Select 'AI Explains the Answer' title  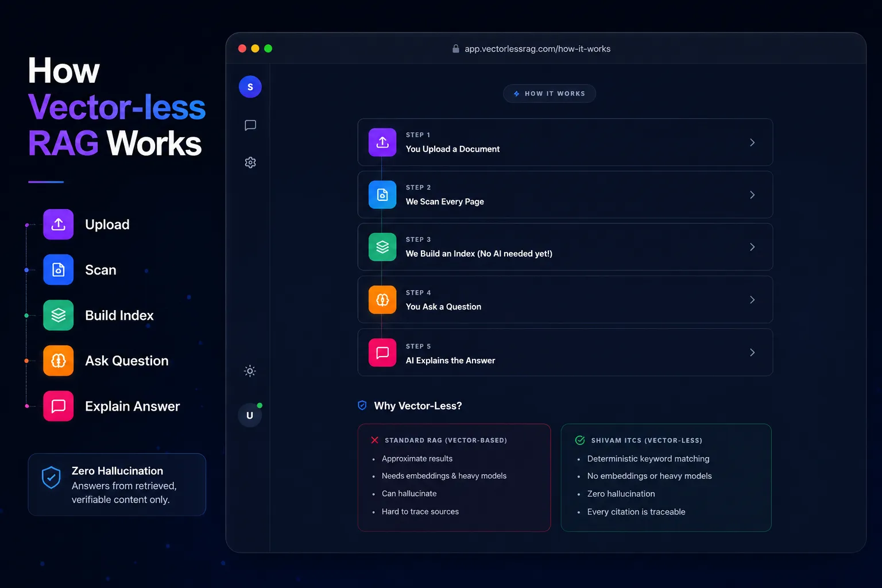pyautogui.click(x=450, y=361)
